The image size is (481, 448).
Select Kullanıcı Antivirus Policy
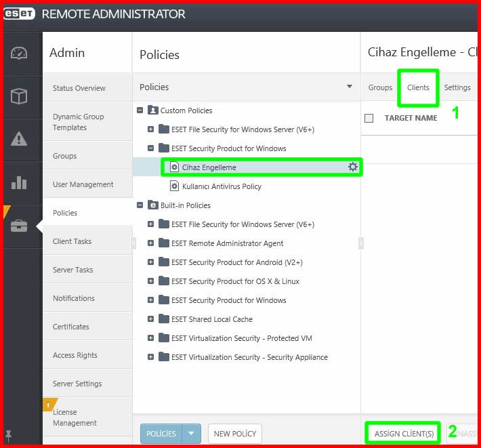222,186
